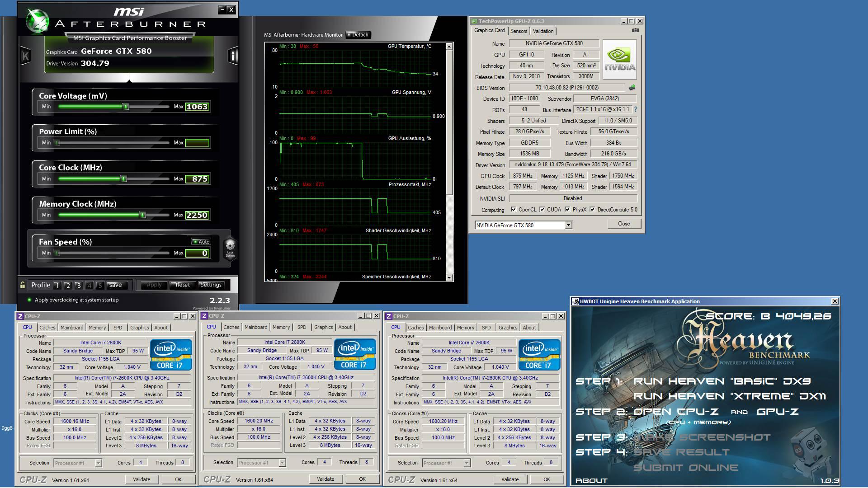
Task: Click the Afterburner info 'i' side button
Action: (x=233, y=56)
